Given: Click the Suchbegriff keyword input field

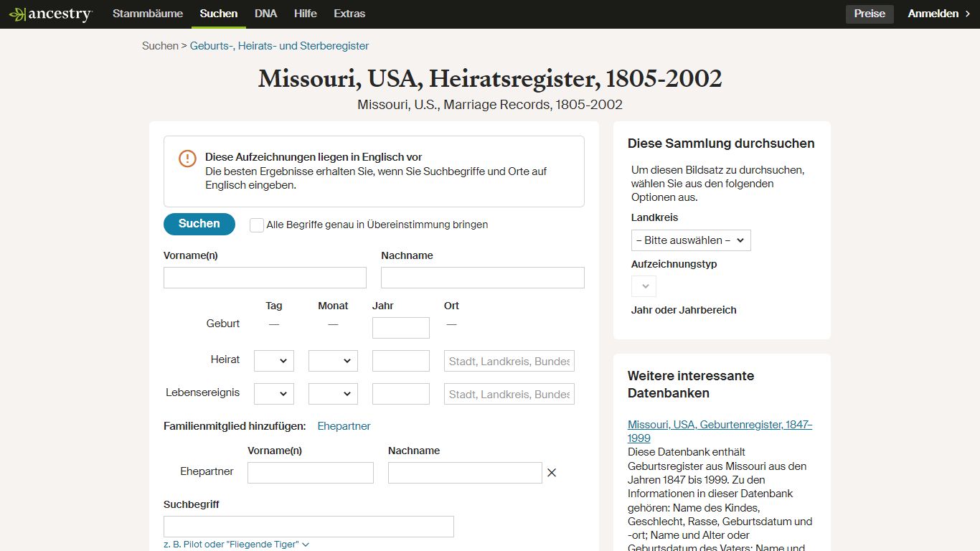Looking at the screenshot, I should tap(308, 527).
